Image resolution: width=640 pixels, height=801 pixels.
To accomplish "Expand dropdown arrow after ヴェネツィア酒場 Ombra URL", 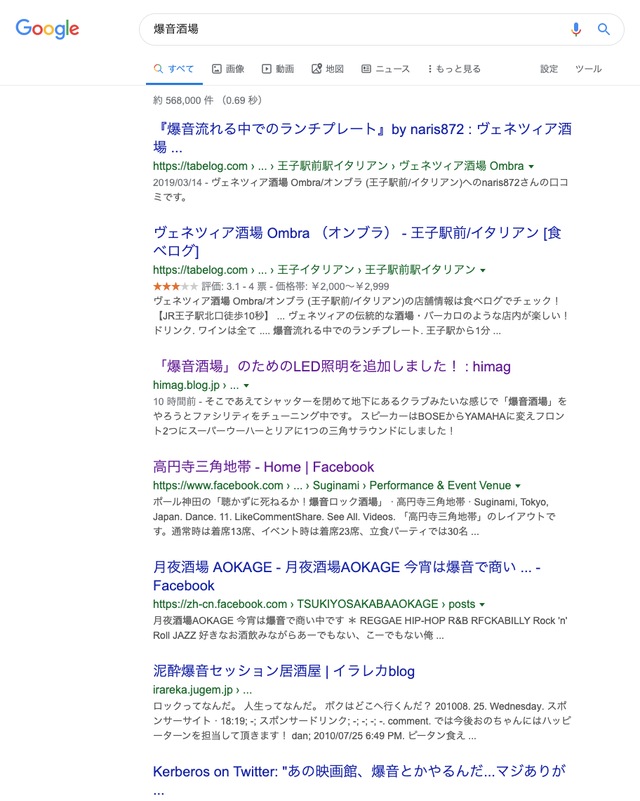I will [x=531, y=167].
